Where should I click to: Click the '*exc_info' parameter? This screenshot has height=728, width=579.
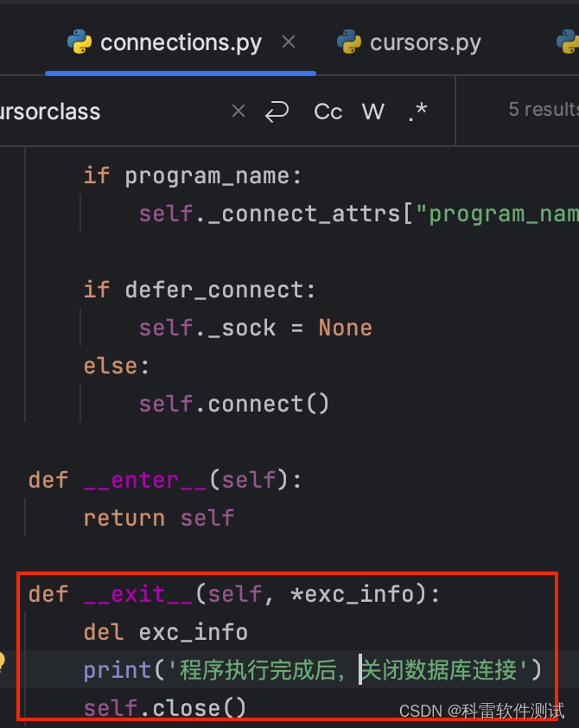tap(351, 595)
